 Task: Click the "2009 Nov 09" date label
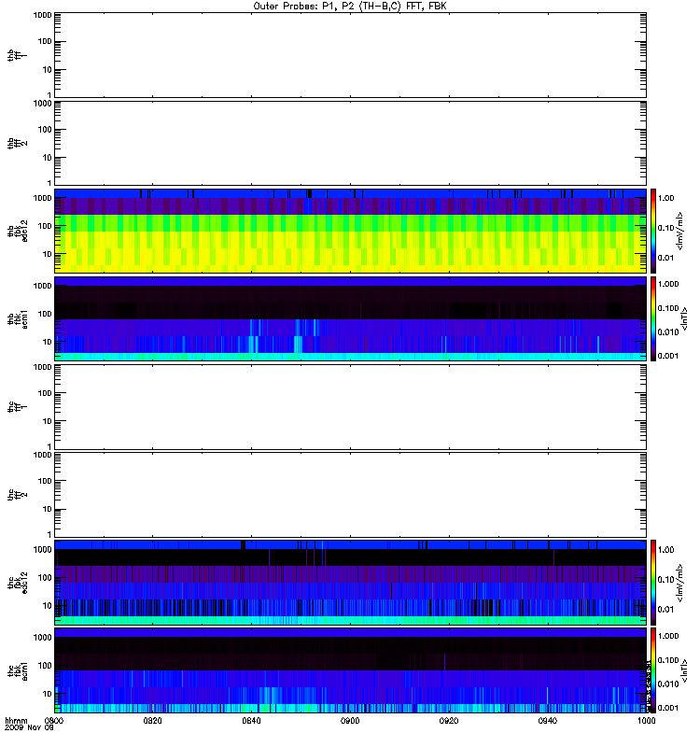[29, 728]
